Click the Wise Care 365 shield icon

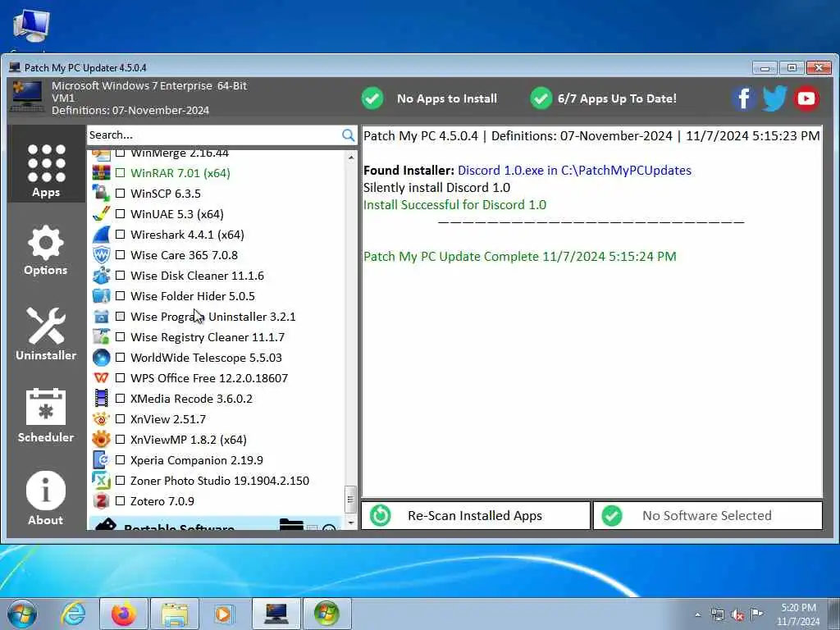pyautogui.click(x=101, y=255)
